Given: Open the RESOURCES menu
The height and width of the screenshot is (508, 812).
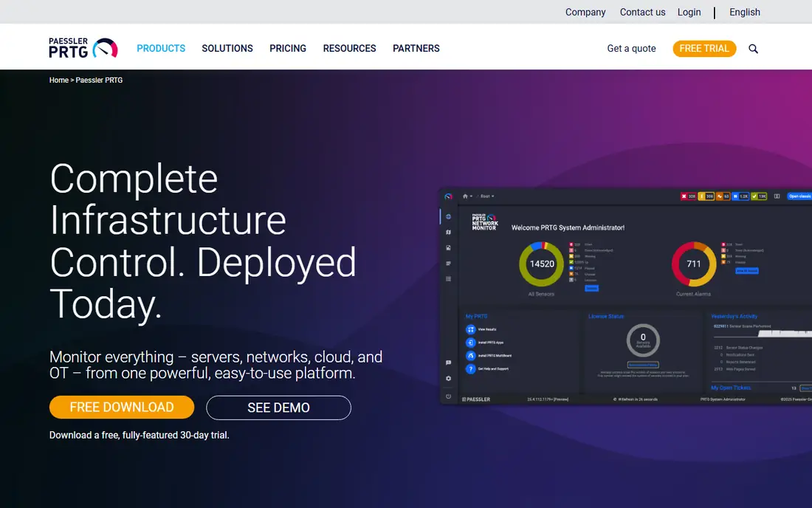Looking at the screenshot, I should (x=350, y=48).
